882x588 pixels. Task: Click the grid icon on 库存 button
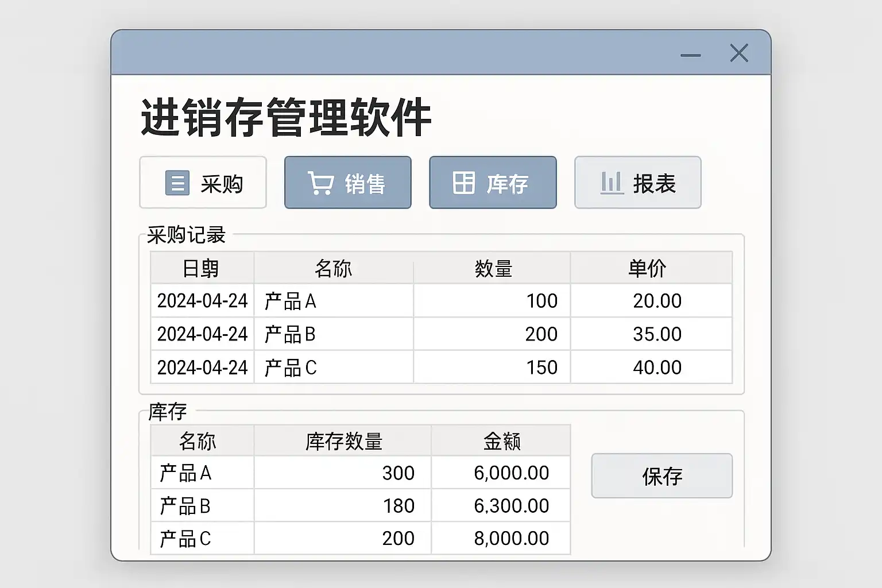(463, 183)
